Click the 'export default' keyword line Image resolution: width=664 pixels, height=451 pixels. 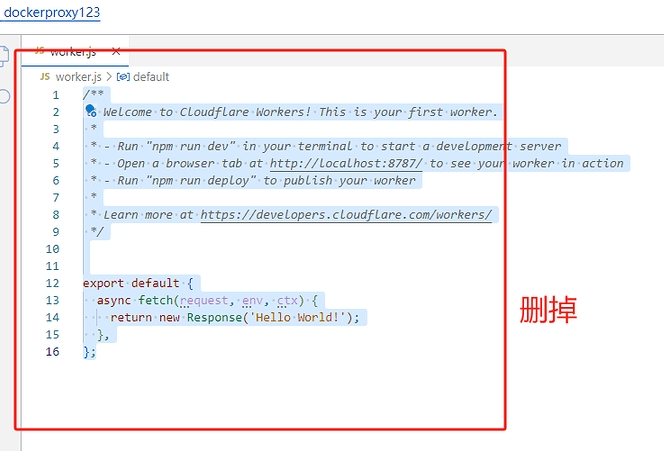point(131,283)
